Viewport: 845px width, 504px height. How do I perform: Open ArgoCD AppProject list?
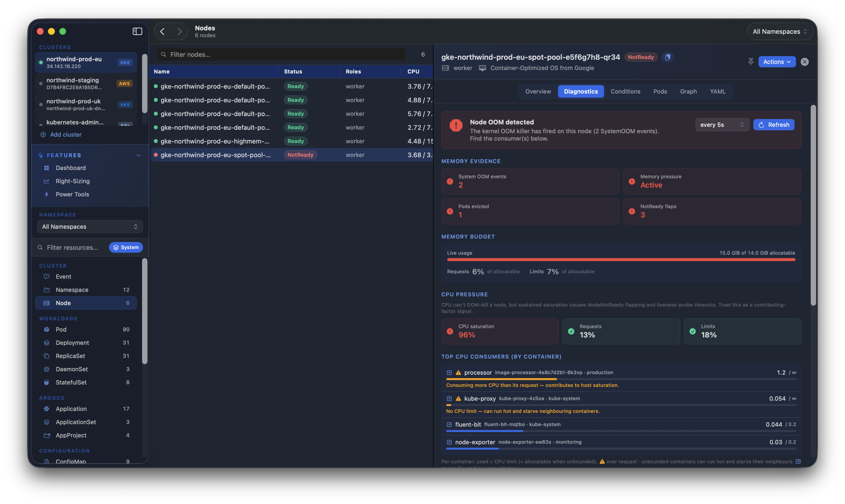[86, 435]
